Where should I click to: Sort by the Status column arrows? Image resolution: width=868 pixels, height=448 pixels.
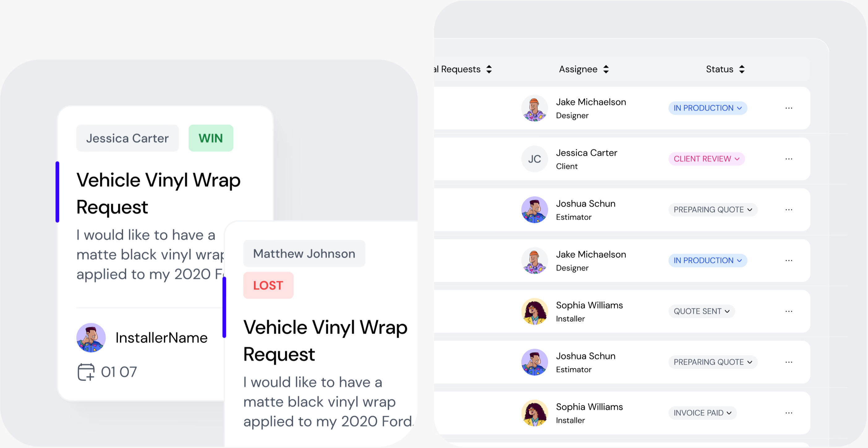(x=742, y=69)
